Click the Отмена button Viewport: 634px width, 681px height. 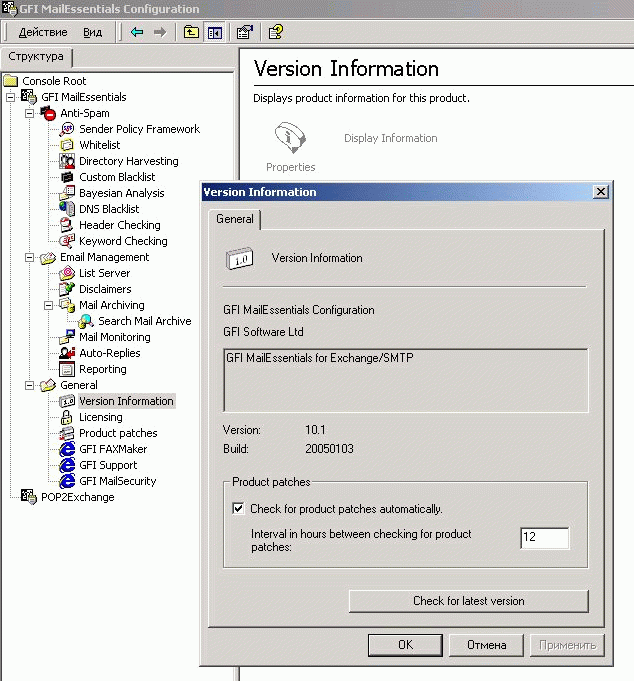pos(486,645)
